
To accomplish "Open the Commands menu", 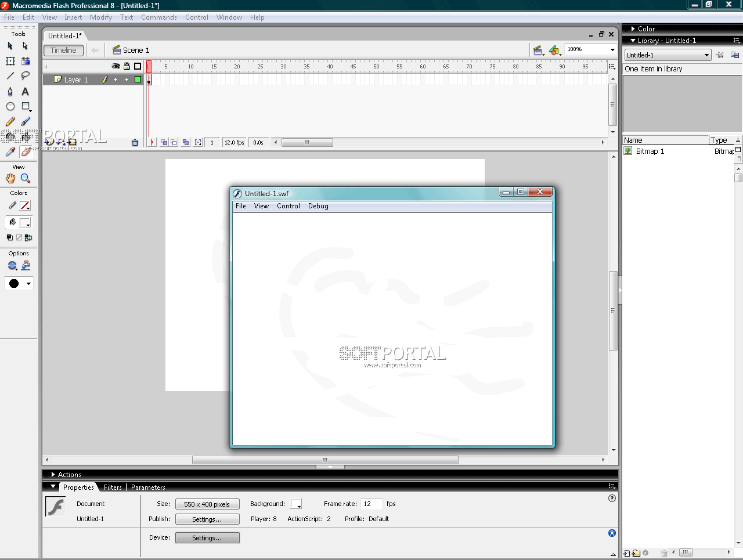I will (x=158, y=17).
